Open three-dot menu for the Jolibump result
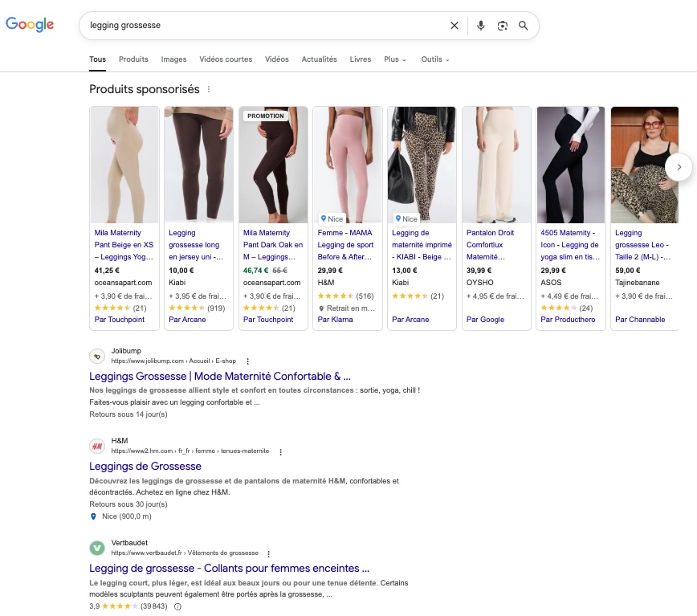 pos(247,361)
